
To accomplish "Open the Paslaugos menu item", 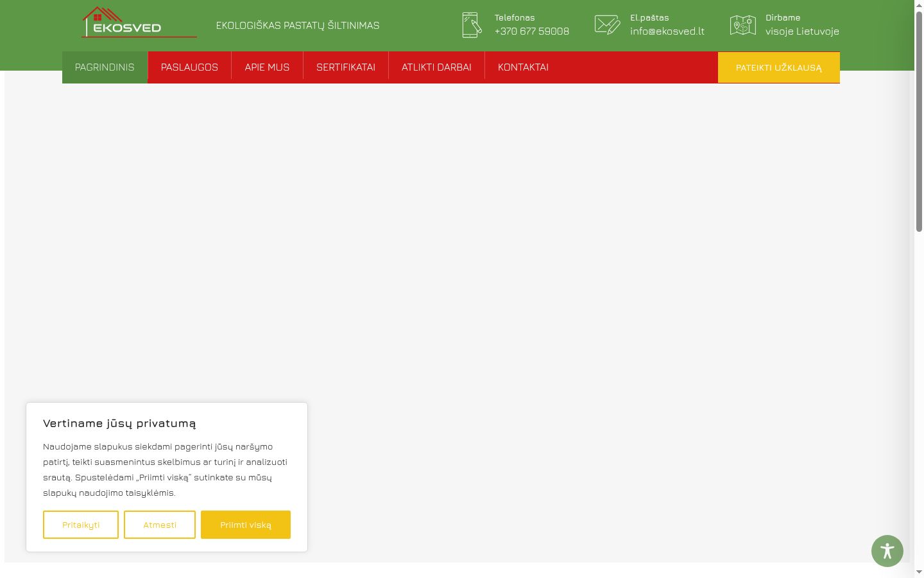I will pyautogui.click(x=189, y=67).
